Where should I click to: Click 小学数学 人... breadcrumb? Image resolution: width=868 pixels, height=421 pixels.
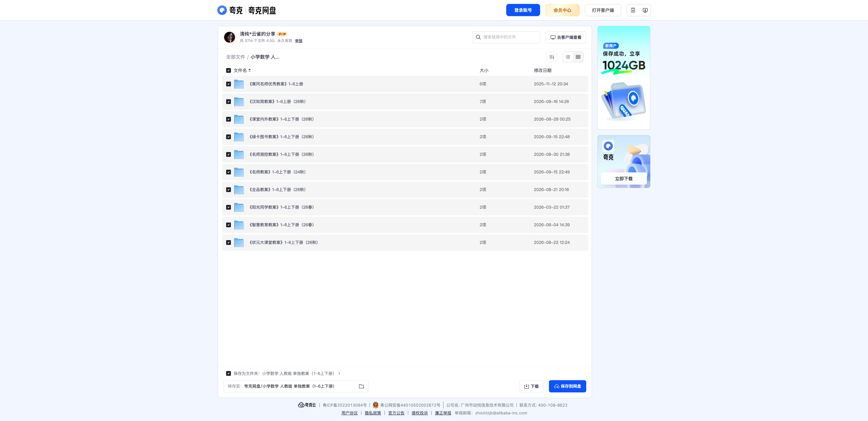(265, 57)
